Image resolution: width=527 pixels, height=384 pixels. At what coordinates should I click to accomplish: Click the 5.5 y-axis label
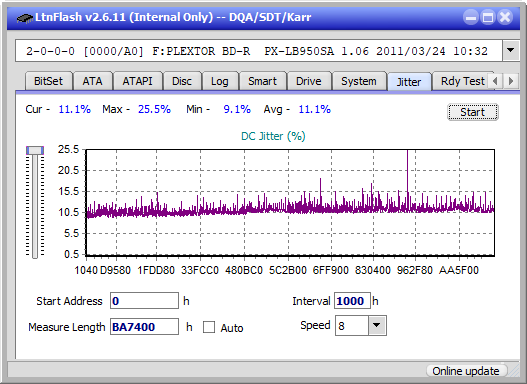(71, 233)
